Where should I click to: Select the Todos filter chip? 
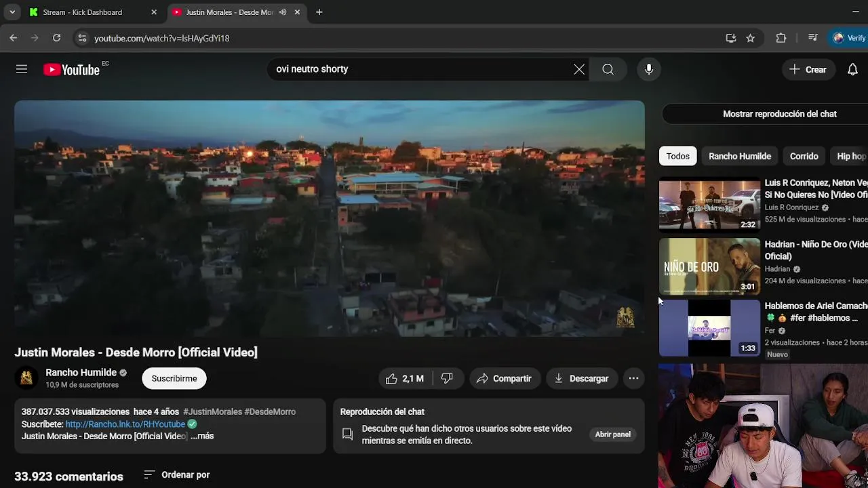click(677, 156)
